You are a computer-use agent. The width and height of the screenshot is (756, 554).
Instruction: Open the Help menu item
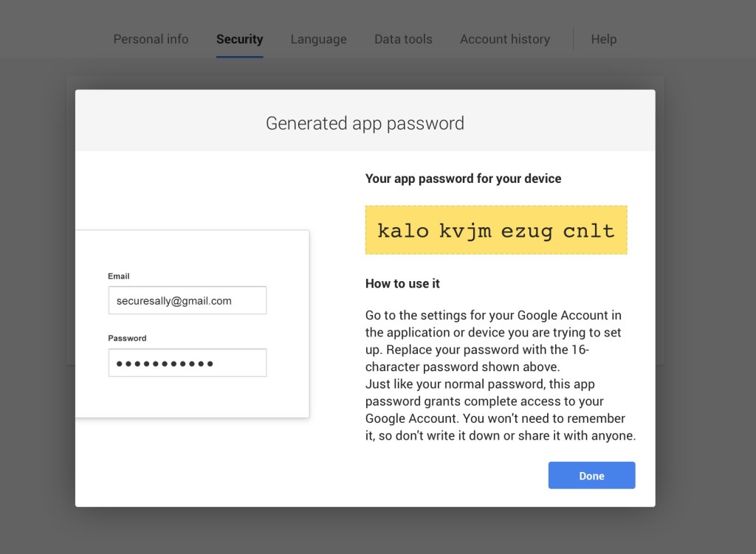[x=603, y=39]
